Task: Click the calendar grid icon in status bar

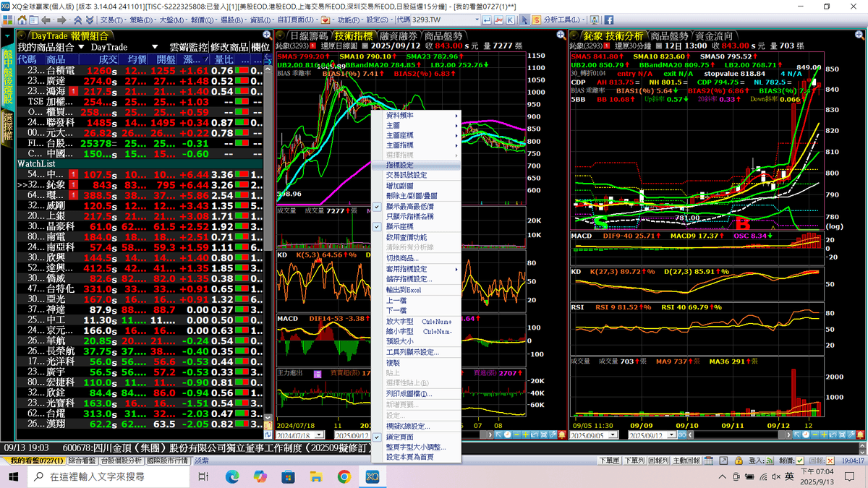Action: (708, 461)
